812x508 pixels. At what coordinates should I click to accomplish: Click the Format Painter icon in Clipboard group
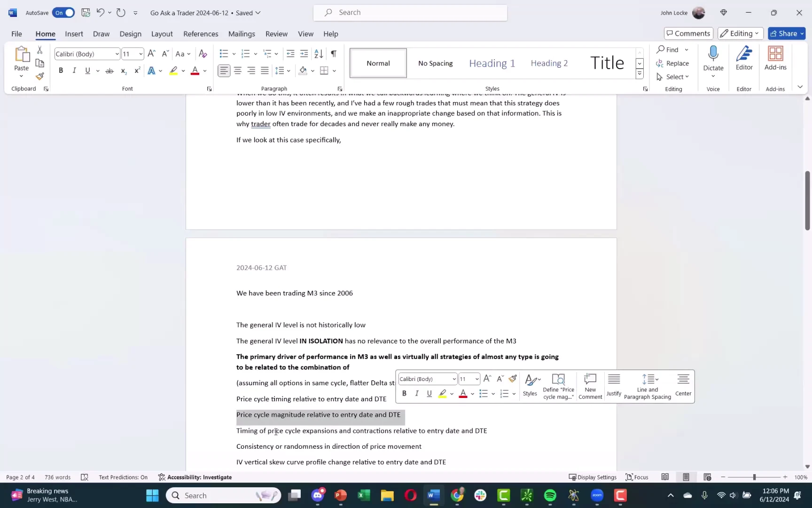point(40,76)
